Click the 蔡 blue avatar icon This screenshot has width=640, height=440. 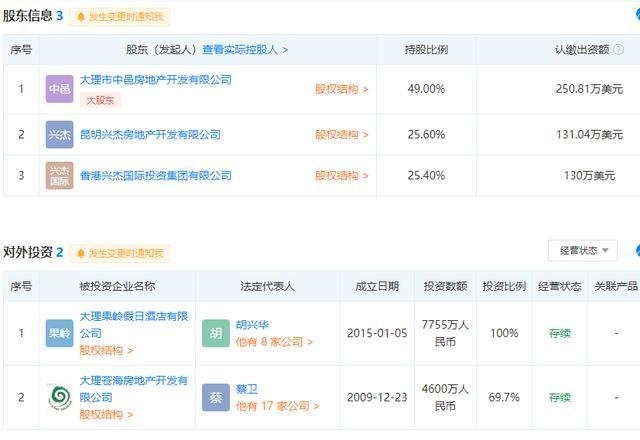click(216, 397)
